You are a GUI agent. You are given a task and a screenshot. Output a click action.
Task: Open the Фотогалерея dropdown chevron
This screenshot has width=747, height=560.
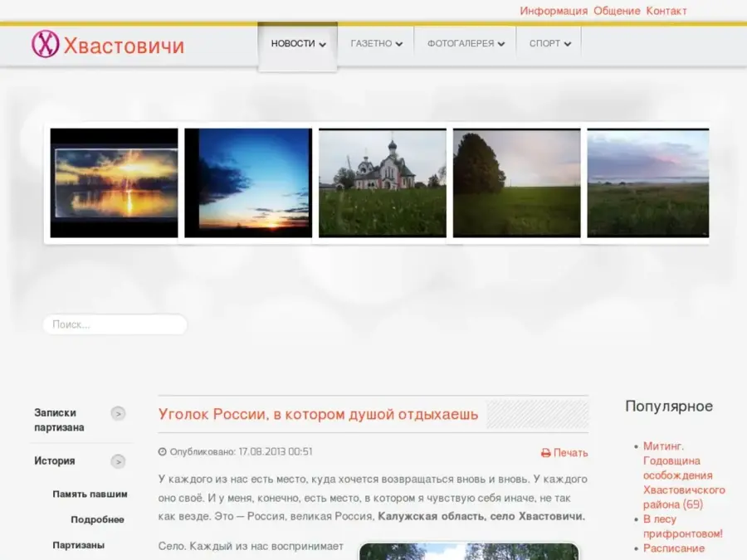[x=501, y=44]
